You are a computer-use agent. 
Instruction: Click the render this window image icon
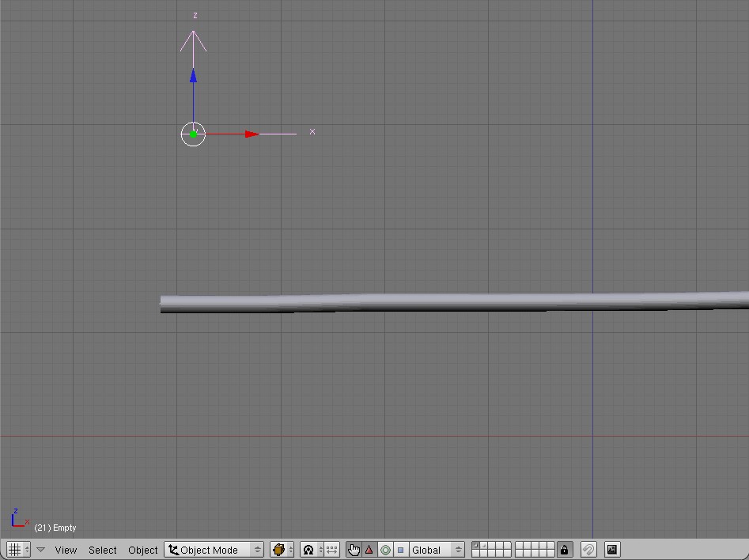click(x=612, y=550)
